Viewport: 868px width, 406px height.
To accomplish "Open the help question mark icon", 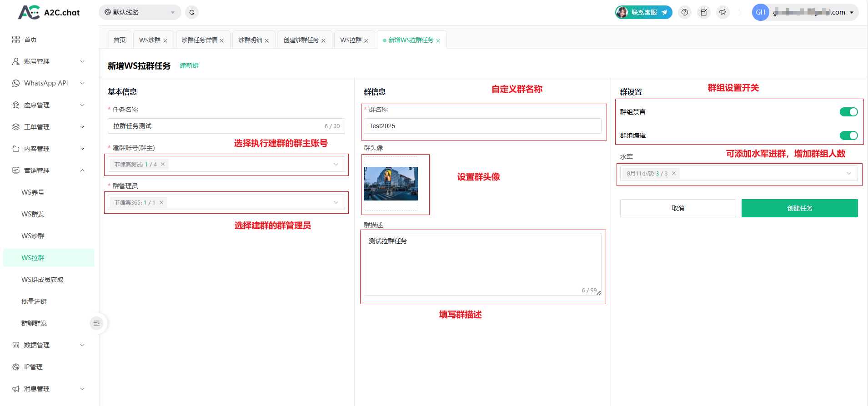I will tap(685, 12).
